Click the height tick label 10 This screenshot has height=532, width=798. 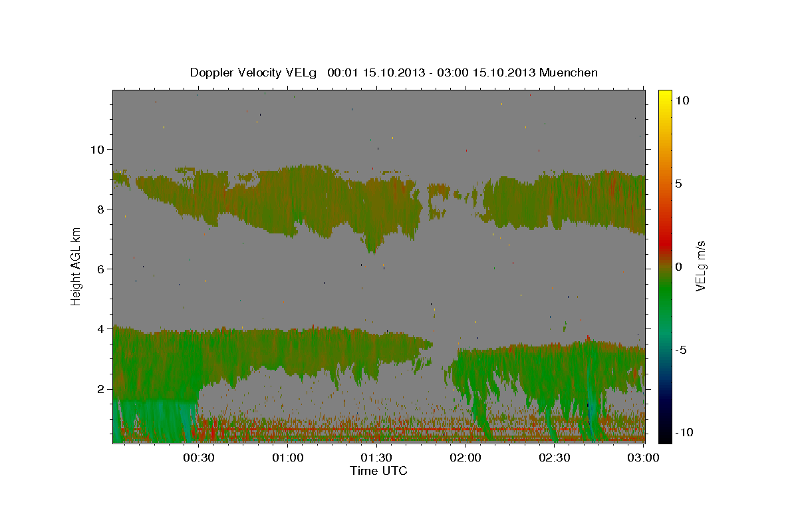(98, 149)
